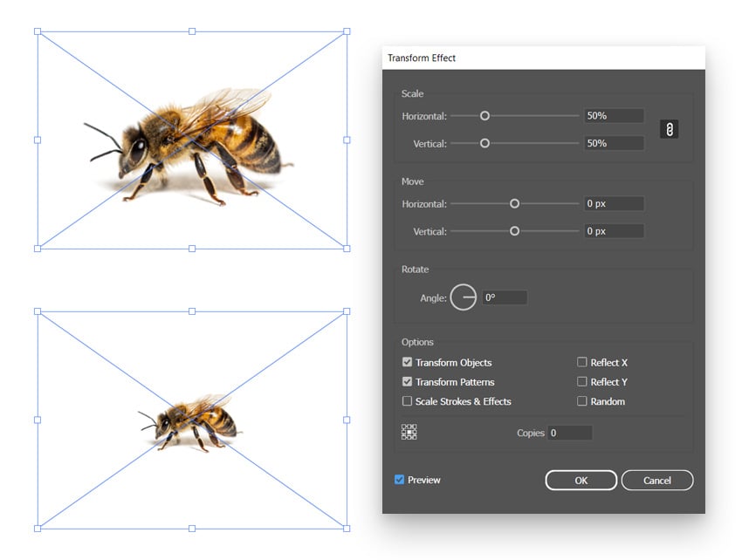Click the reference point locator grid icon

pyautogui.click(x=409, y=432)
